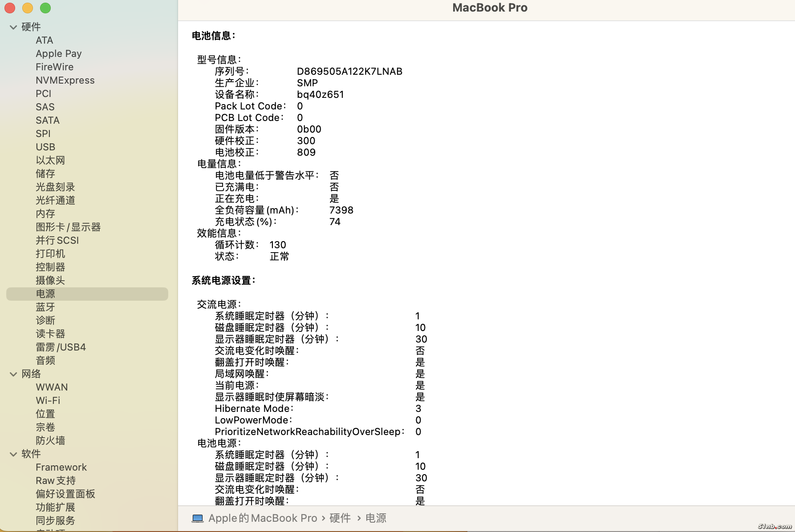Select the 电源 sidebar item
Image resolution: width=795 pixels, height=532 pixels.
pyautogui.click(x=45, y=294)
